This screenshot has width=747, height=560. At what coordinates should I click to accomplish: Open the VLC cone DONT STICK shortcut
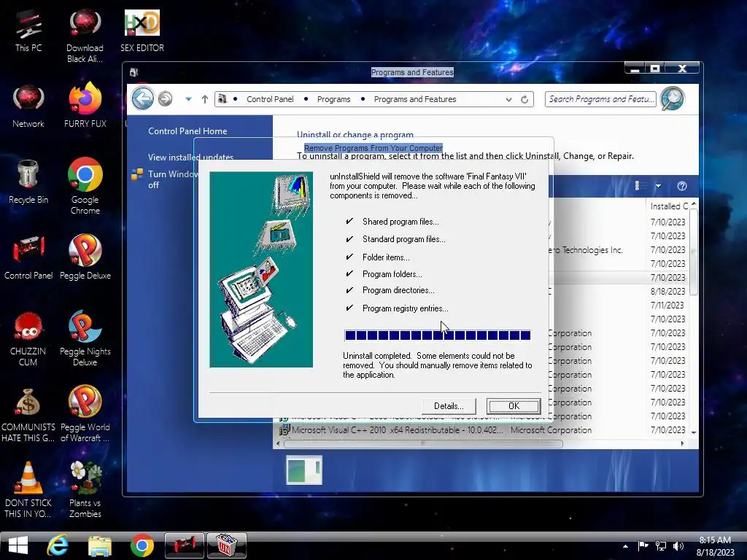click(28, 491)
